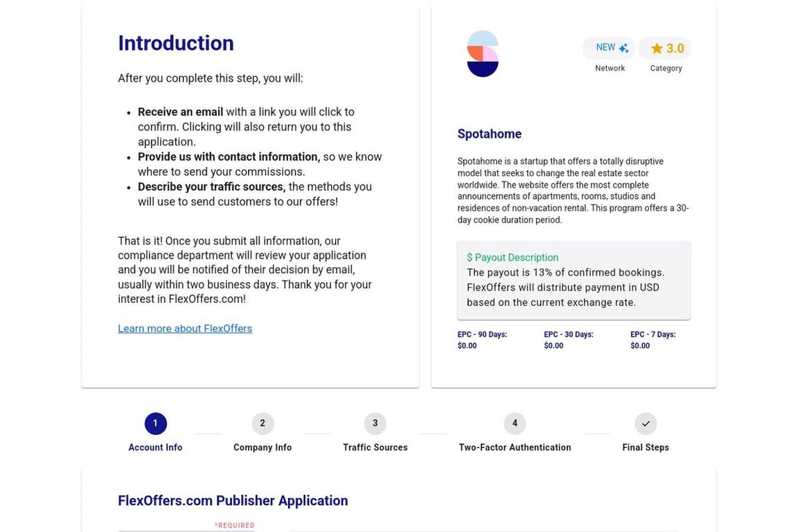
Task: Click the Introduction heading
Action: 176,43
